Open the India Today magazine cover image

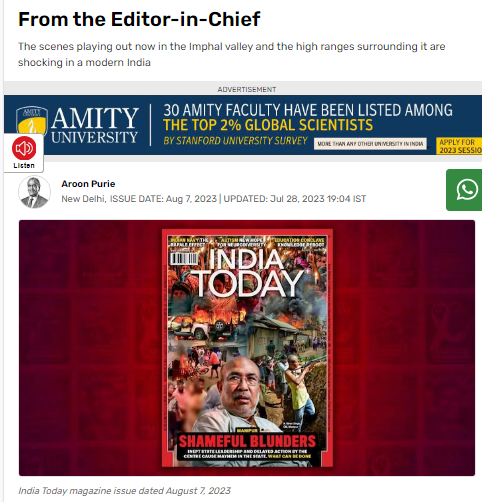tap(247, 348)
